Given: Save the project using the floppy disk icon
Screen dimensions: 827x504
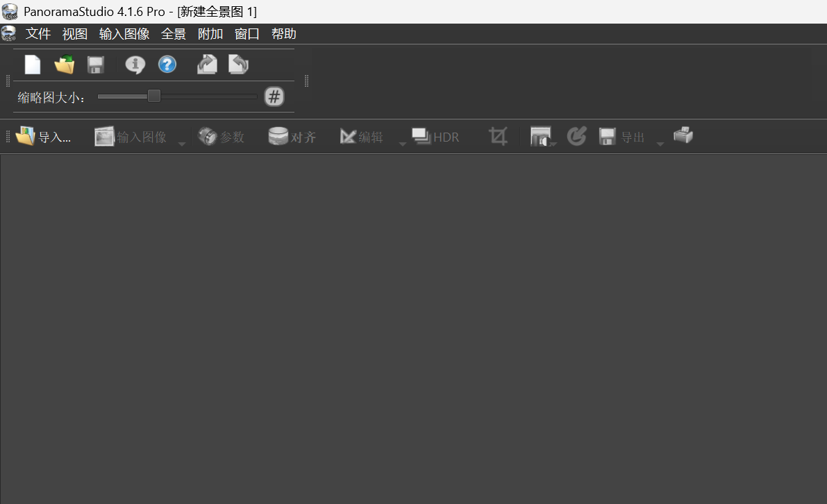Looking at the screenshot, I should point(95,64).
